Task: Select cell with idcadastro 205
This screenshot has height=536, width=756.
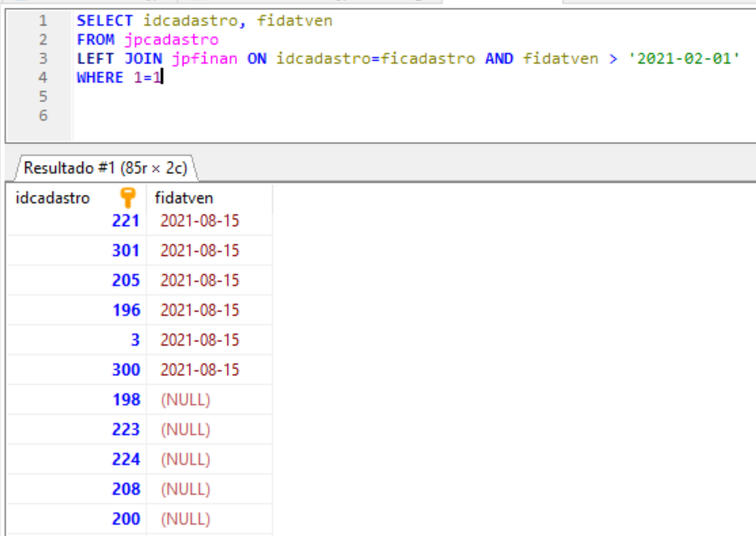Action: click(x=77, y=280)
